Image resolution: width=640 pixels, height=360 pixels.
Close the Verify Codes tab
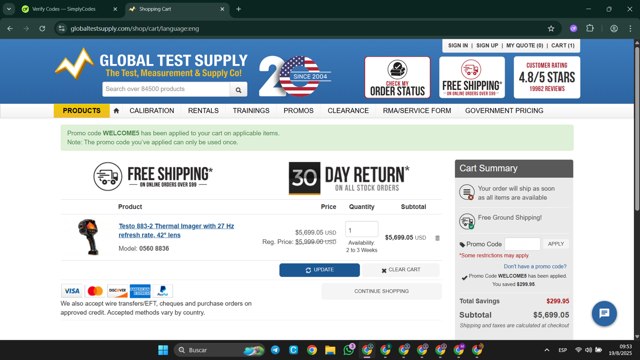pos(115,9)
